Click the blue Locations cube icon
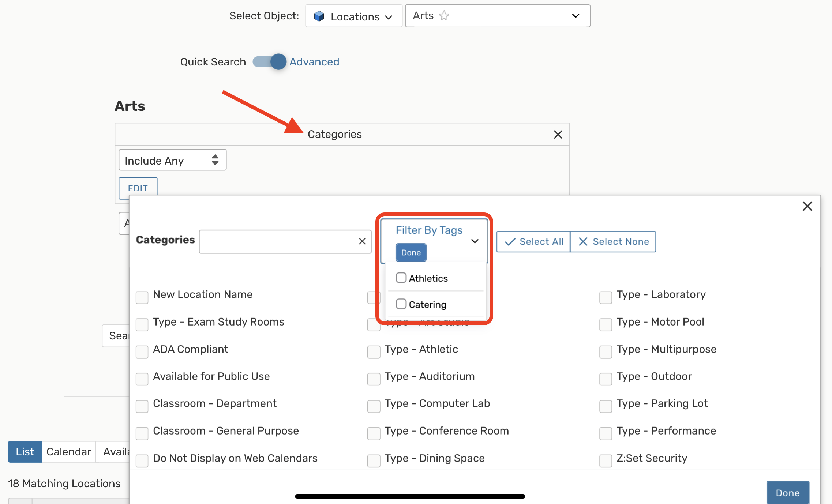 (x=319, y=16)
